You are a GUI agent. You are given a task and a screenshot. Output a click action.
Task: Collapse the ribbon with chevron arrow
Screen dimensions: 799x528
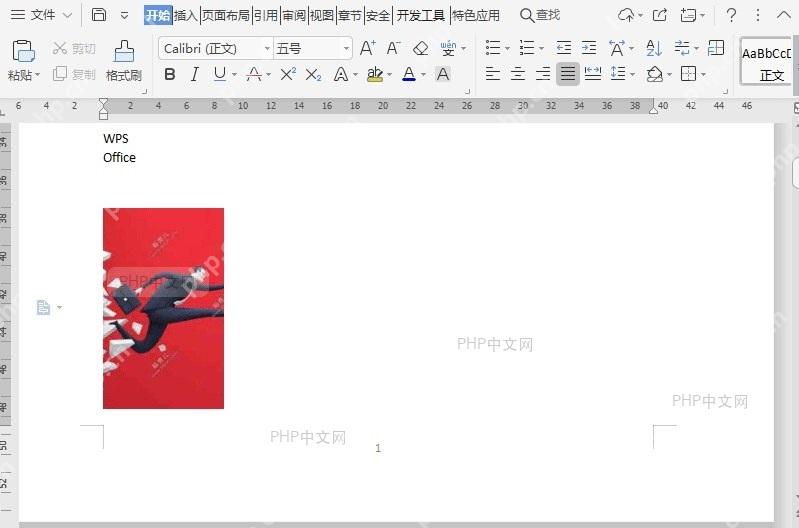pos(784,15)
